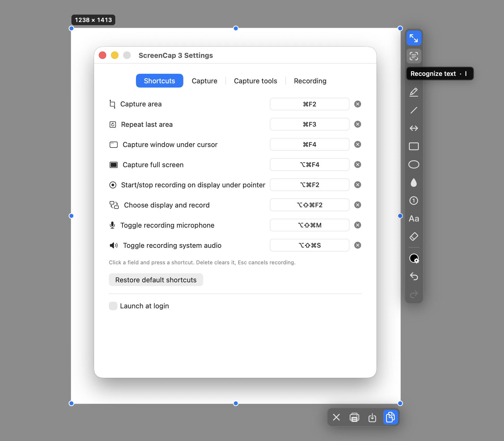Switch to the Capture tools tab
This screenshot has height=441, width=504.
tap(255, 81)
